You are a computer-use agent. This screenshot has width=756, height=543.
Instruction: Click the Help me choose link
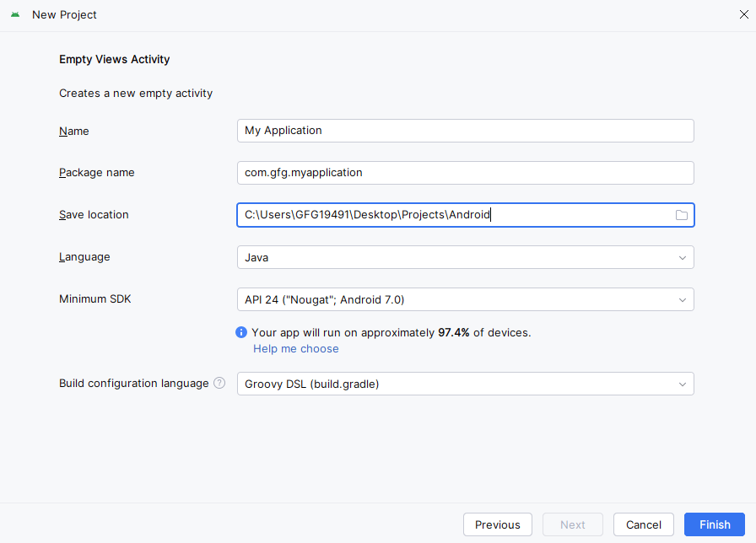click(295, 348)
